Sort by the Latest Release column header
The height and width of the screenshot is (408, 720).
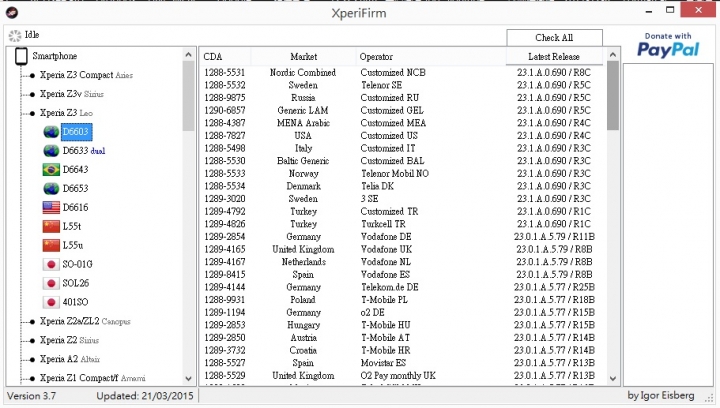pos(554,57)
